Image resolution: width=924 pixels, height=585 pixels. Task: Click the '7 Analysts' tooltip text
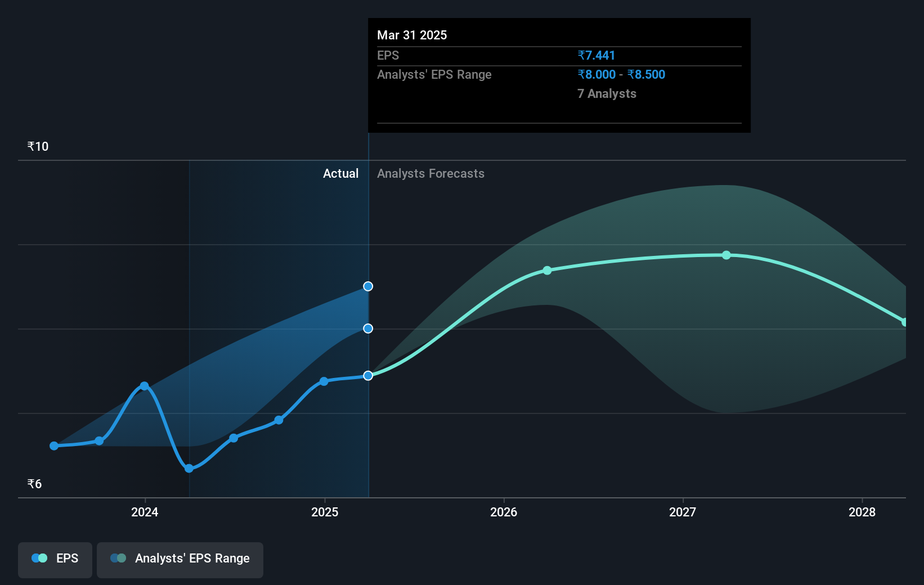click(607, 94)
